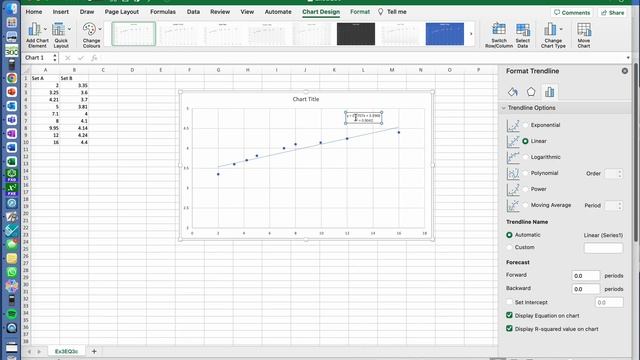640x360 pixels.
Task: Click the Linear trendline icon
Action: (513, 141)
